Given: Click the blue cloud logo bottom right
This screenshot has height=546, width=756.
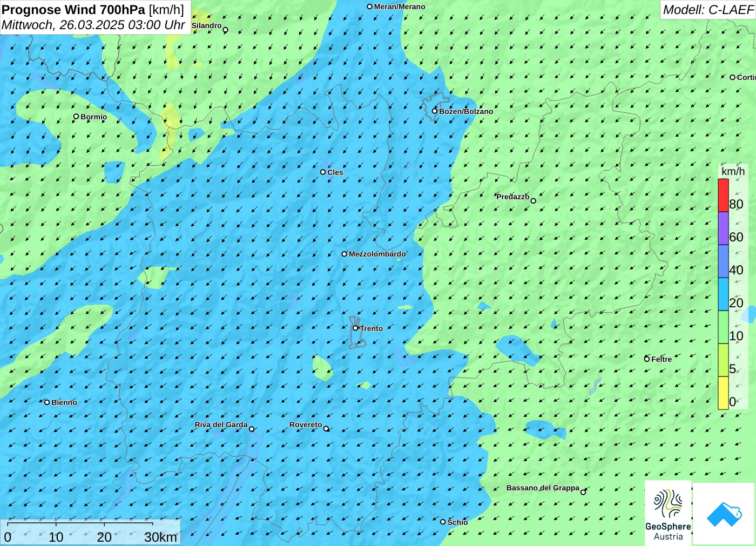Looking at the screenshot, I should [x=724, y=514].
